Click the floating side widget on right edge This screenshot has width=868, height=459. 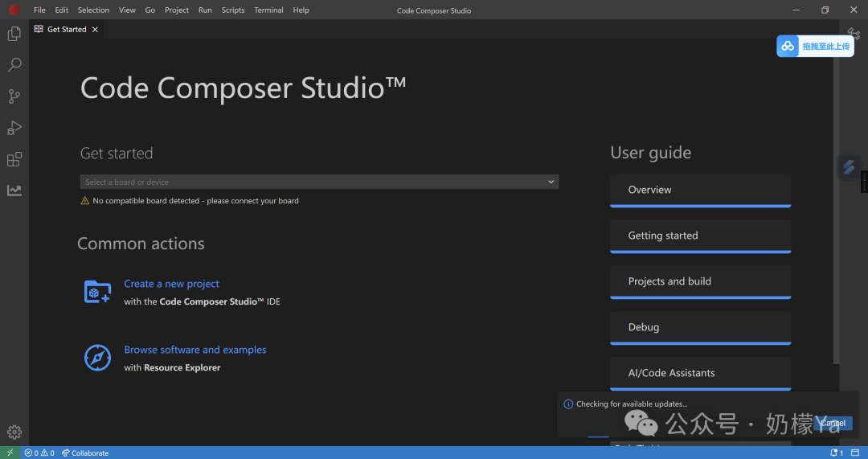849,166
